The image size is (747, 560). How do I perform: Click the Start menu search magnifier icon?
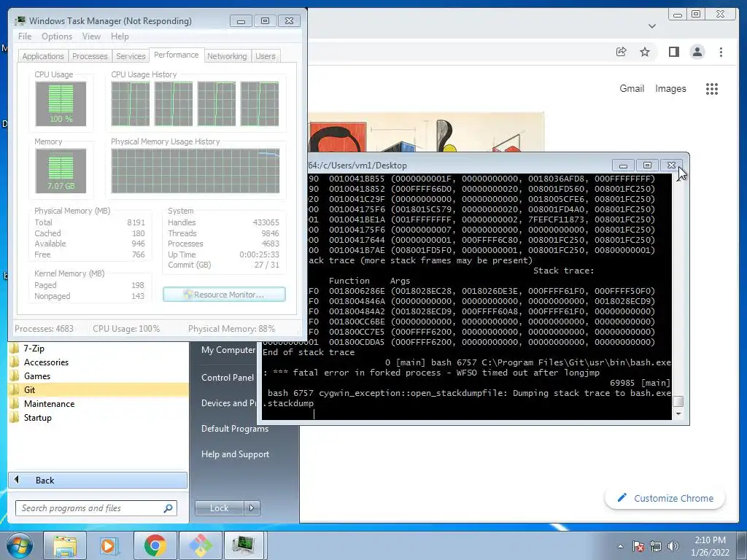[169, 508]
